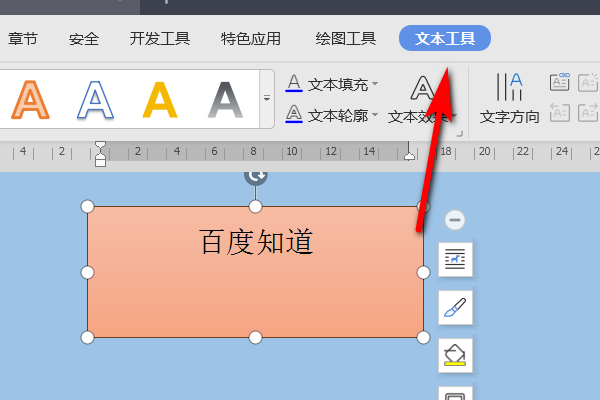600x400 pixels.
Task: Expand the text style gallery
Action: (267, 99)
